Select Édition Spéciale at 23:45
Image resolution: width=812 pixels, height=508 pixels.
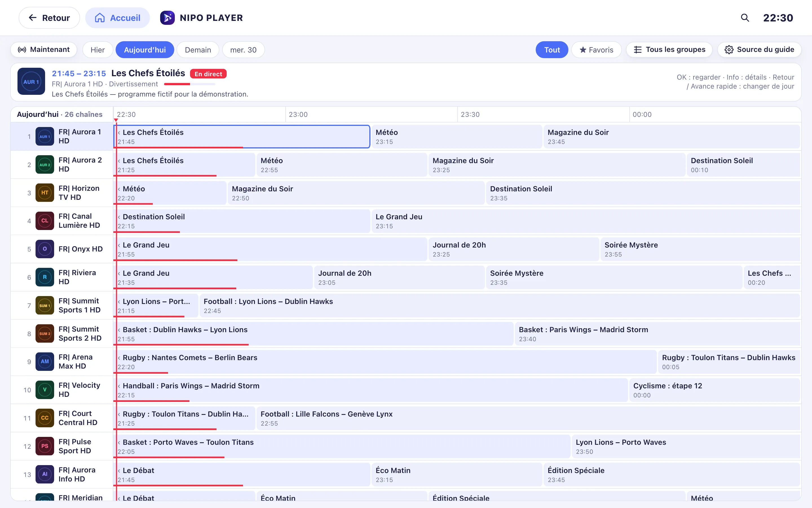(672, 475)
